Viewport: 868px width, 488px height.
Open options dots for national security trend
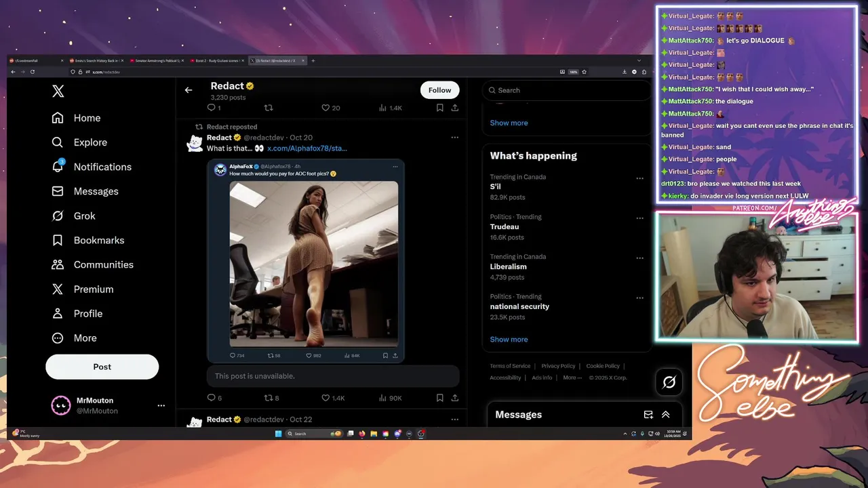[x=639, y=298]
